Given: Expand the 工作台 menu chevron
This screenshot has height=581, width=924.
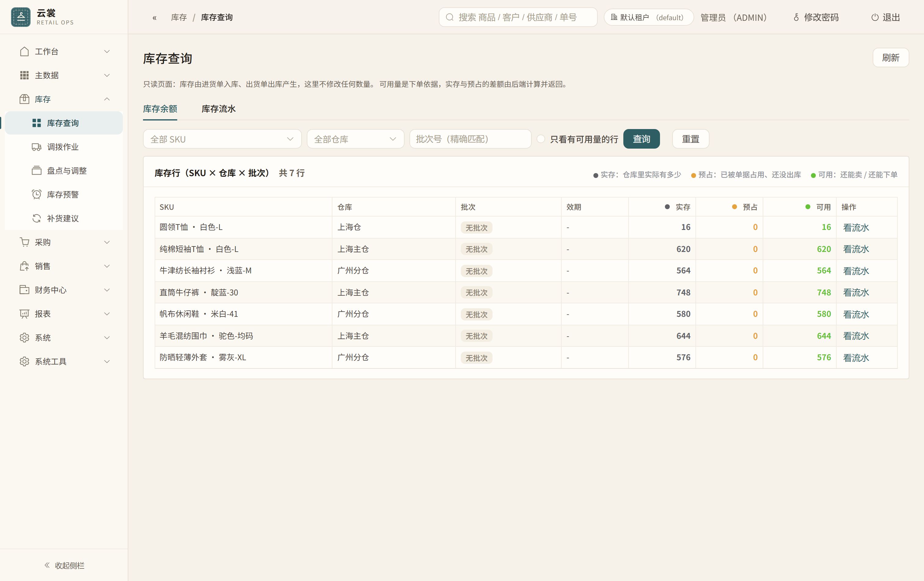Looking at the screenshot, I should click(x=107, y=51).
